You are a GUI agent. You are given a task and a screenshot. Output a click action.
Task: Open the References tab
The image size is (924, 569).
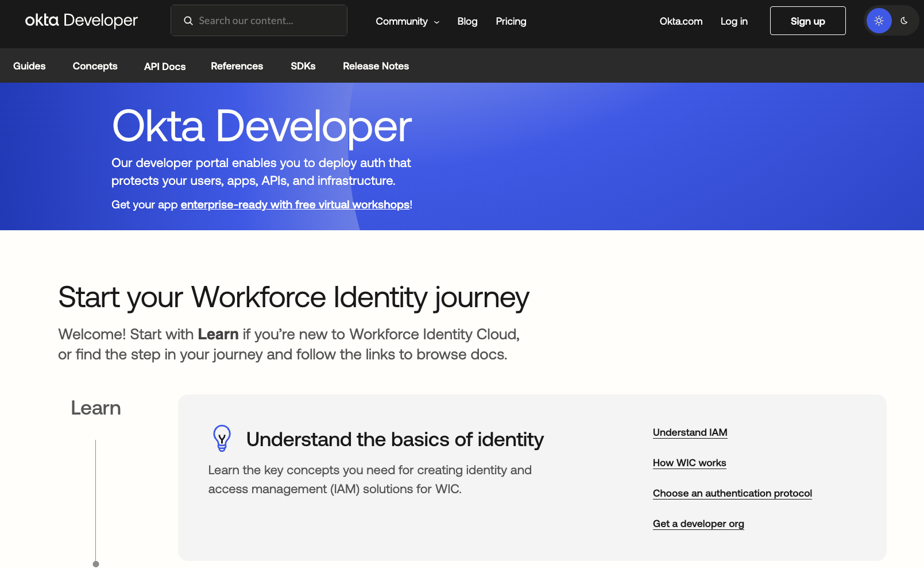coord(237,66)
